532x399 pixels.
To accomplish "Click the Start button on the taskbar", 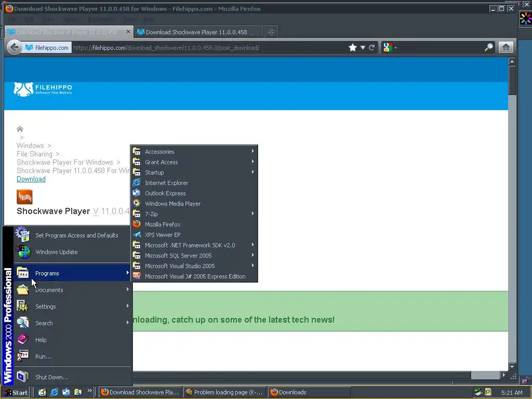I will click(16, 393).
